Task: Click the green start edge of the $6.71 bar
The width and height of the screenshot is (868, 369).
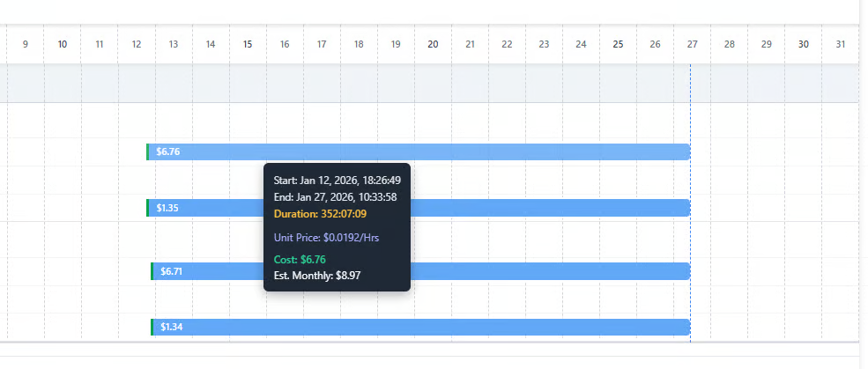Action: click(152, 271)
